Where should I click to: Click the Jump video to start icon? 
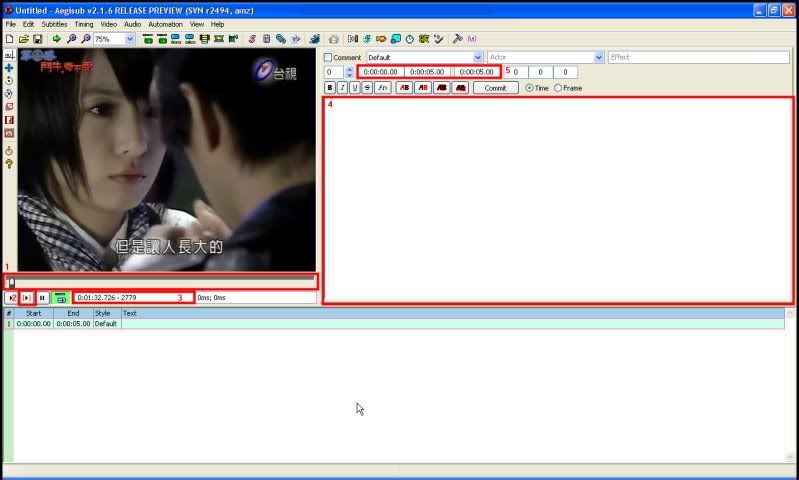click(148, 39)
